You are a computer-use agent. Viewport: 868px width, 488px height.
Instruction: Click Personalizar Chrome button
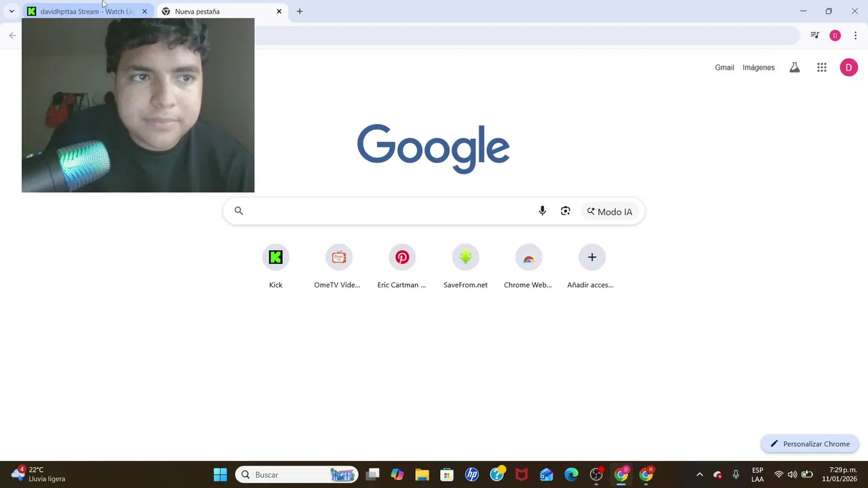(810, 444)
